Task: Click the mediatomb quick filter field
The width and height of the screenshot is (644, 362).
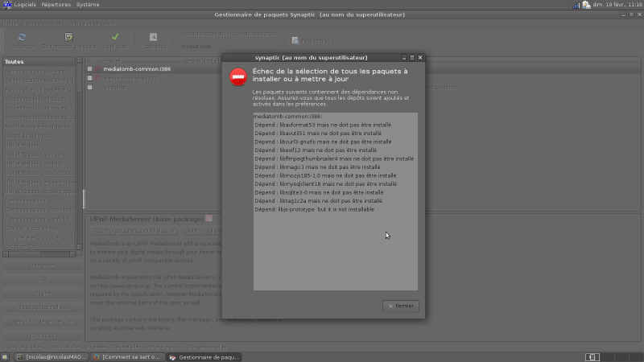Action: click(x=228, y=47)
